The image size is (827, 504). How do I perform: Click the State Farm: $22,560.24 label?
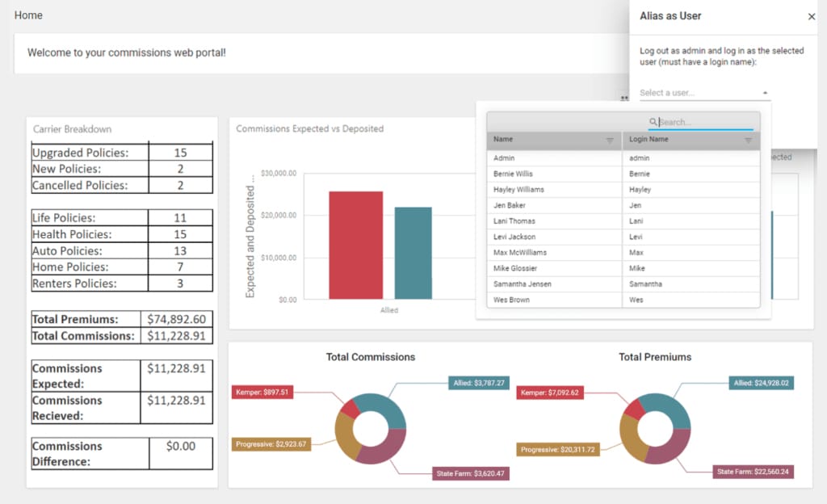point(753,472)
